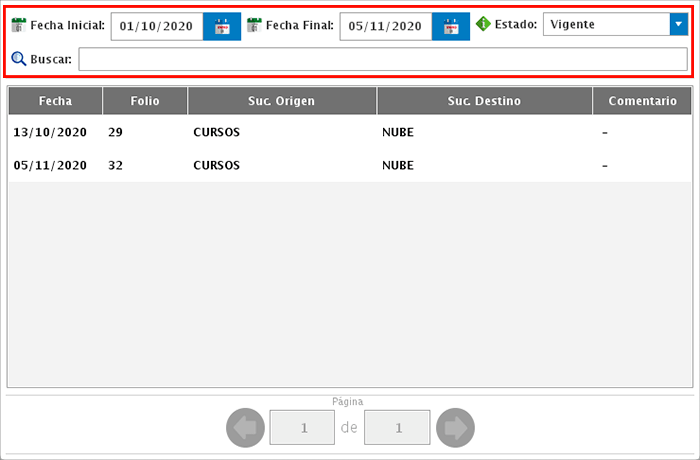Image resolution: width=700 pixels, height=460 pixels.
Task: Expand the Estado dropdown arrow
Action: 677,24
